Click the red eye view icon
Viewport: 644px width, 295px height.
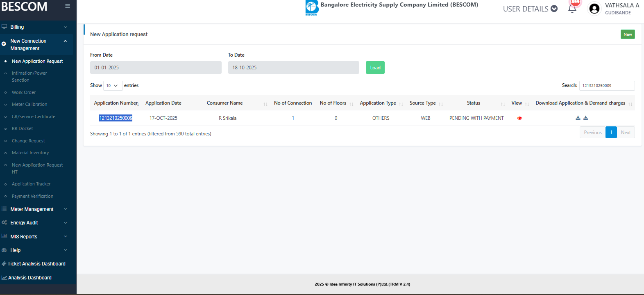pyautogui.click(x=519, y=118)
